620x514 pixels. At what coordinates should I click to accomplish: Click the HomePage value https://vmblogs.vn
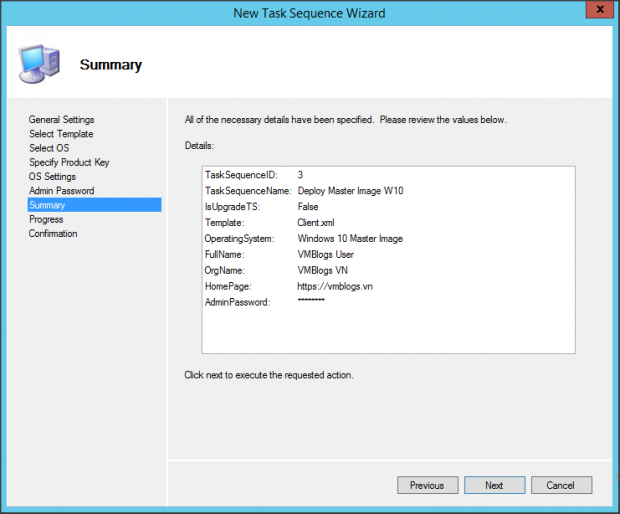pyautogui.click(x=337, y=286)
